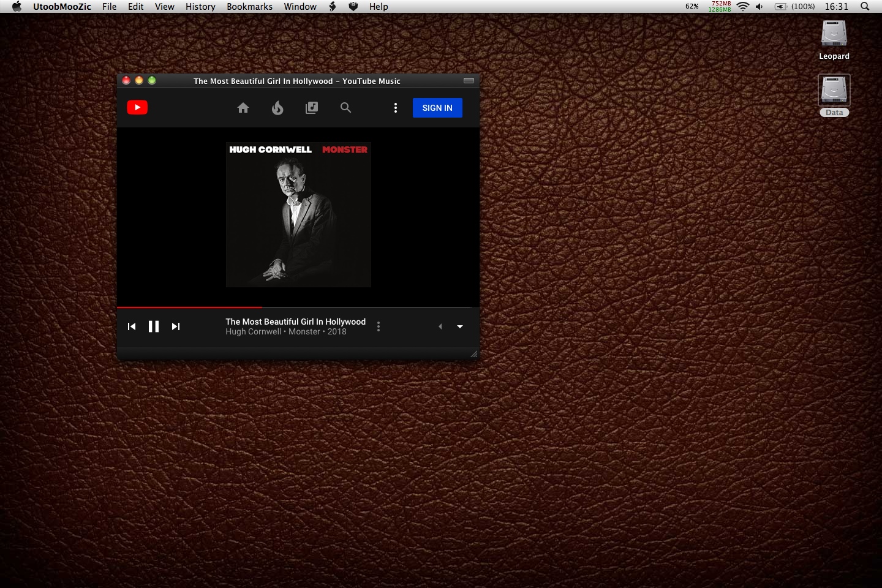Open the History menu
Image resolution: width=882 pixels, height=588 pixels.
tap(200, 6)
